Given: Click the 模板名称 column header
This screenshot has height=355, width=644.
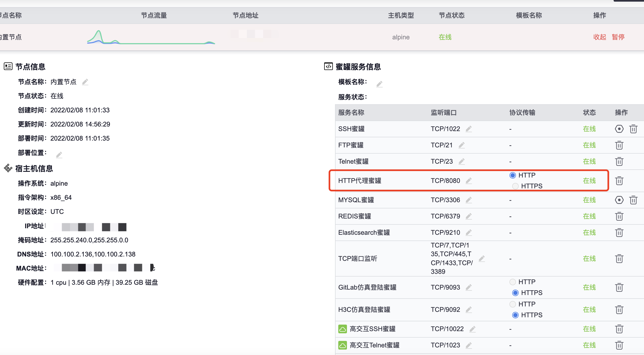Looking at the screenshot, I should pyautogui.click(x=529, y=15).
